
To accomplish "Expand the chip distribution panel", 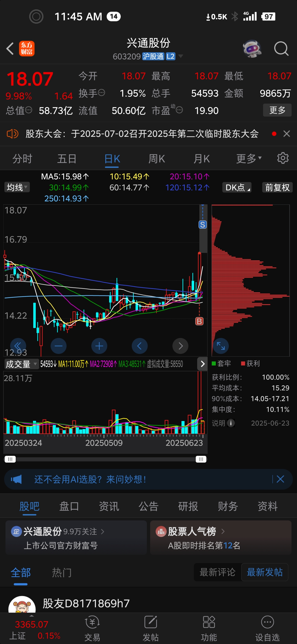I will pyautogui.click(x=221, y=346).
